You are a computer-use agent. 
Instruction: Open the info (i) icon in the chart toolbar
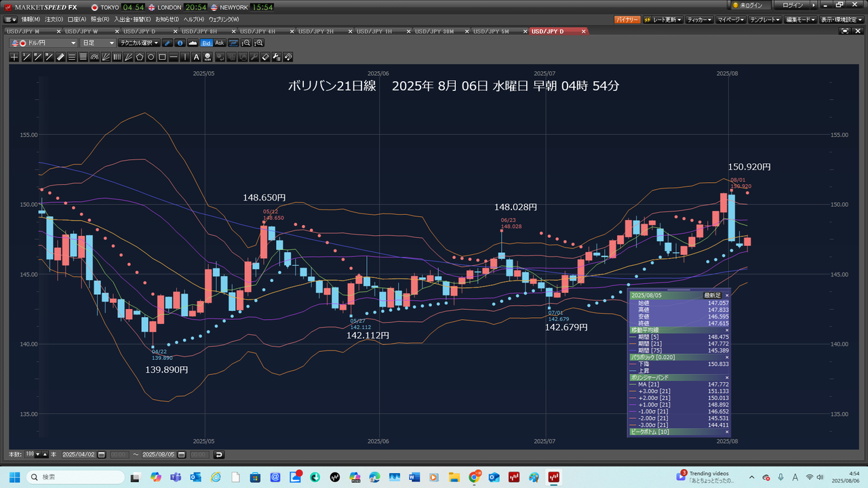click(x=180, y=43)
